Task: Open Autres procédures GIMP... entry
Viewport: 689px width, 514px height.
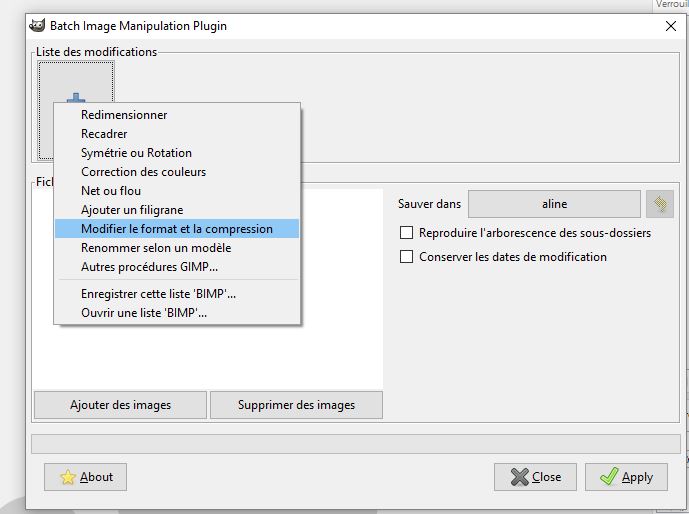Action: click(x=177, y=267)
